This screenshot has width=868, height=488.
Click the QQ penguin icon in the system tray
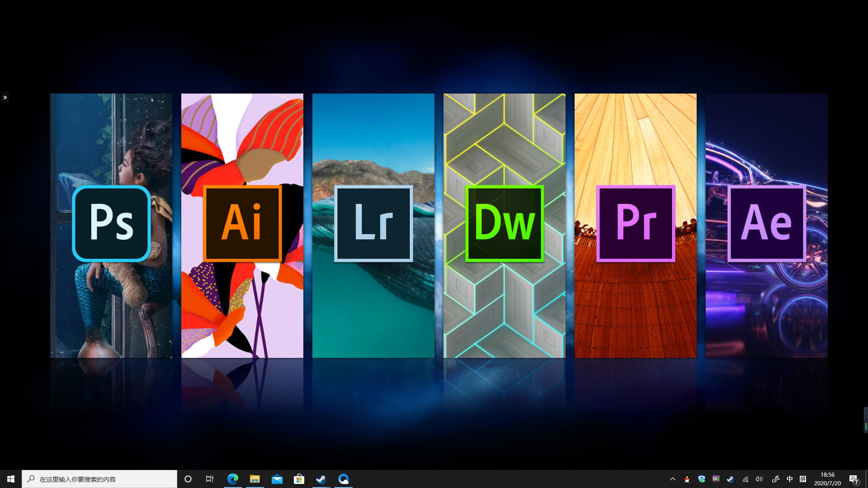point(686,479)
